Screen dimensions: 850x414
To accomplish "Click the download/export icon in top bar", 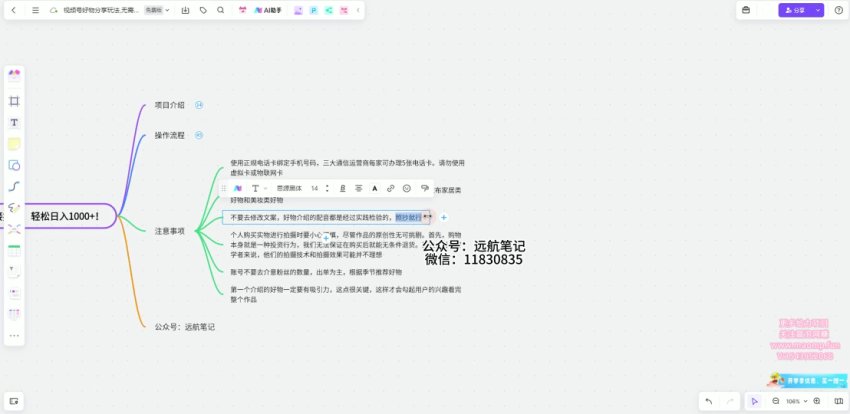I will (185, 10).
